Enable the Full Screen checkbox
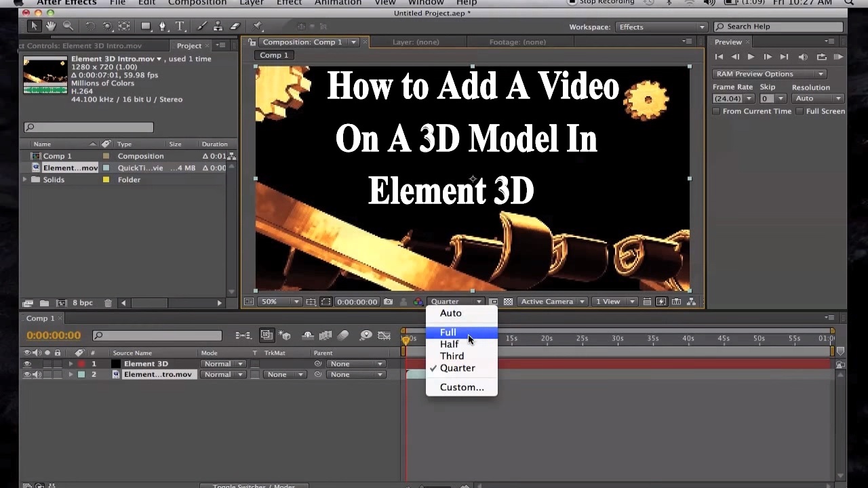 [x=800, y=111]
